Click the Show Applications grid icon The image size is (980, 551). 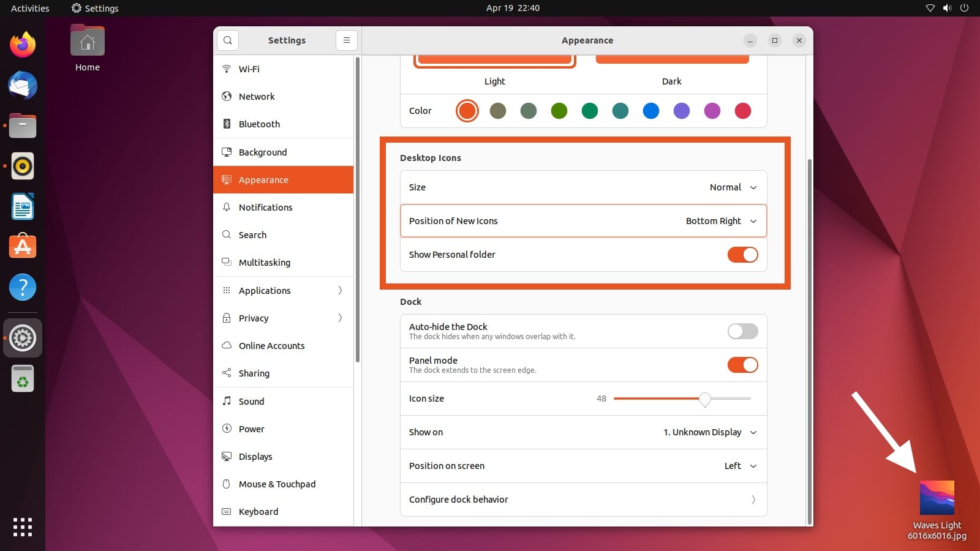pos(23,527)
